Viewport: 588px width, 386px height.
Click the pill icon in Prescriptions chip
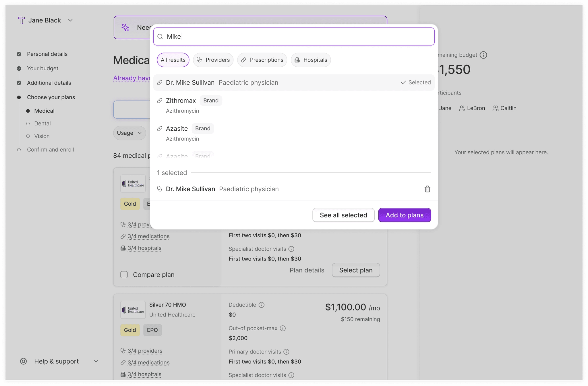(243, 60)
